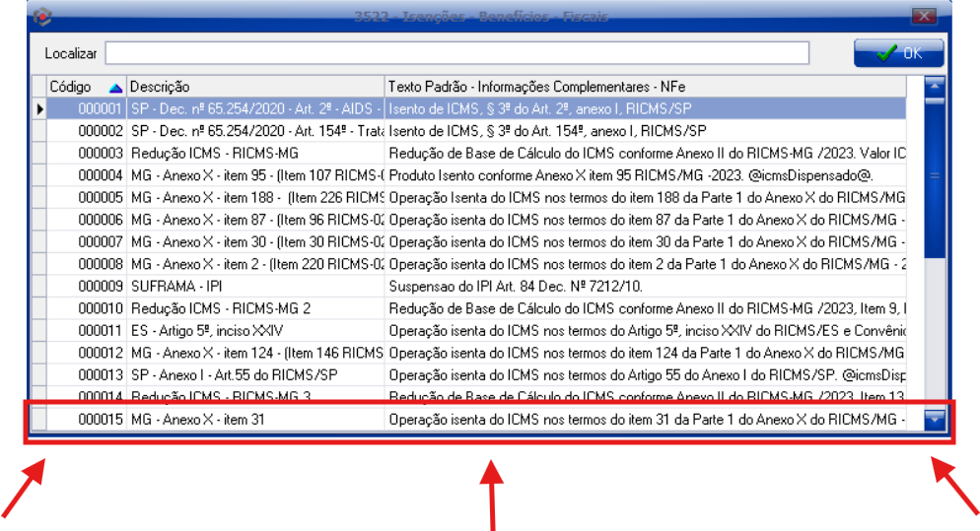Close the Isenções Benefícios Fiscais window
980x531 pixels.
click(924, 16)
